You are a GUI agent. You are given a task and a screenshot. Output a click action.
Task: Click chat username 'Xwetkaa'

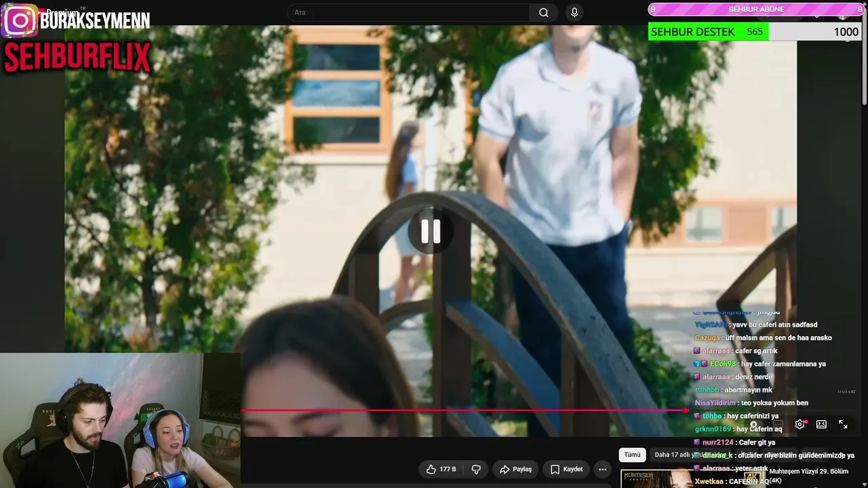(709, 481)
